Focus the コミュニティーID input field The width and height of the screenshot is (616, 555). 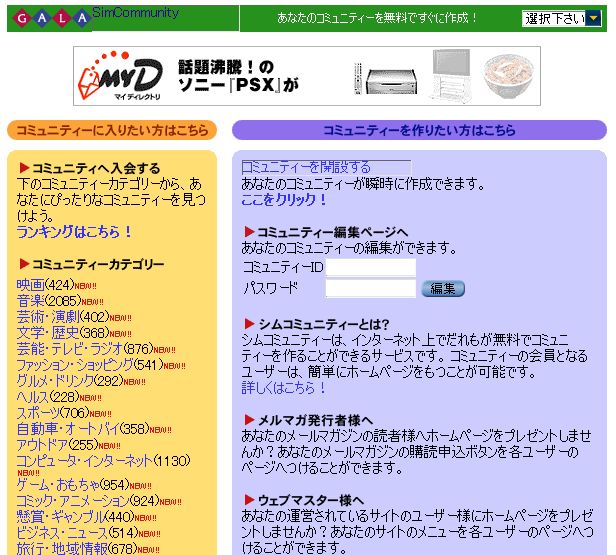click(370, 268)
